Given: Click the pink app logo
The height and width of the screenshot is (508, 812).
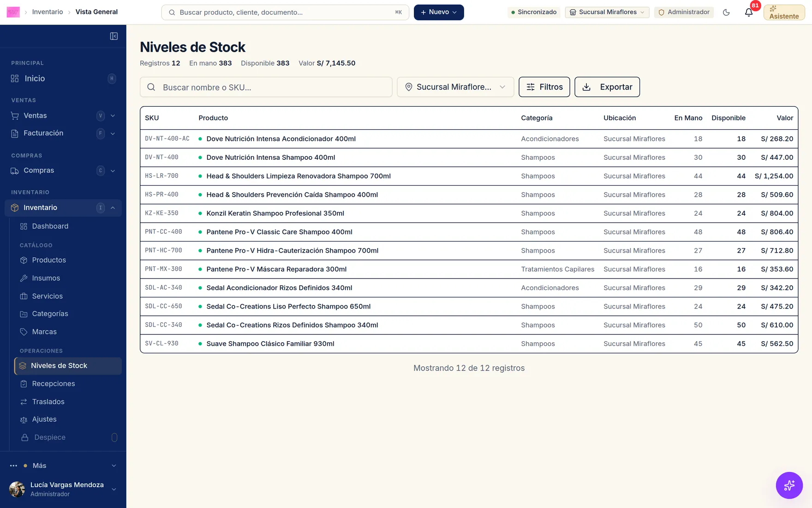Looking at the screenshot, I should (13, 12).
